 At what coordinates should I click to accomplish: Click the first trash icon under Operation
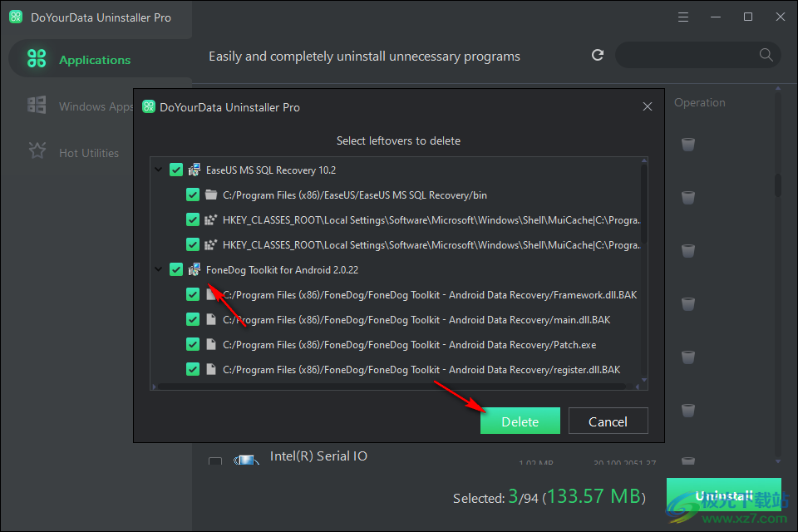688,144
